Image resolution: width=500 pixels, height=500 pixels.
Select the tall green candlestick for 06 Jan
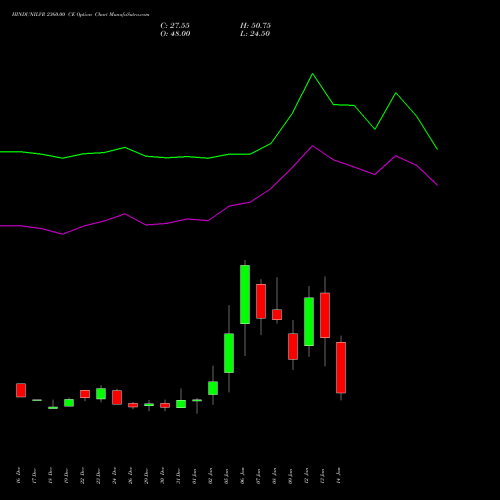pyautogui.click(x=245, y=294)
